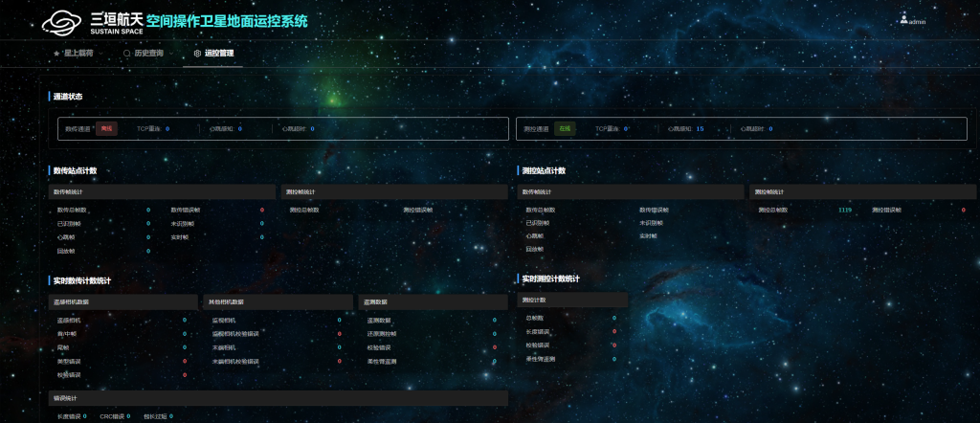Click the gear icon beside 运控管理

click(x=197, y=54)
